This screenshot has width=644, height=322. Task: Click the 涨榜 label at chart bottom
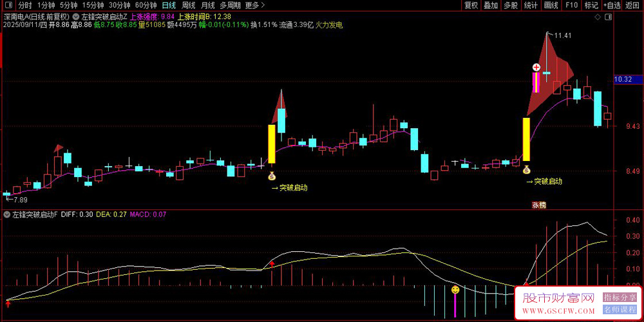539,205
